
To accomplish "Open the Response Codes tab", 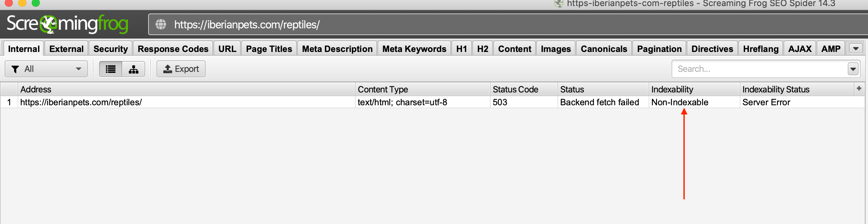I will click(173, 49).
